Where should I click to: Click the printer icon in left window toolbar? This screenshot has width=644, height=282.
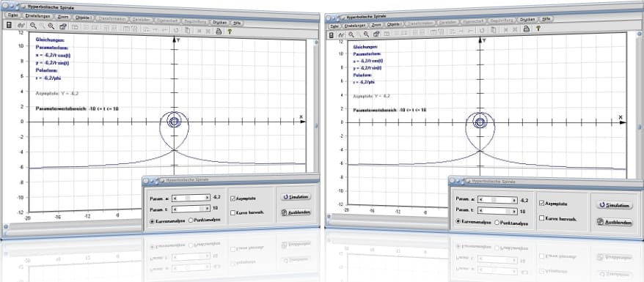coord(219,30)
